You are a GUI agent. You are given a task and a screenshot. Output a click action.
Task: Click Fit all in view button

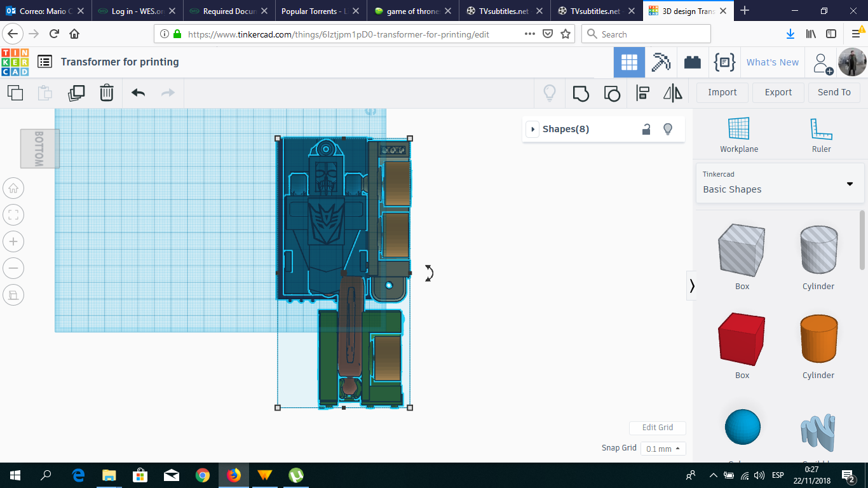pyautogui.click(x=13, y=215)
